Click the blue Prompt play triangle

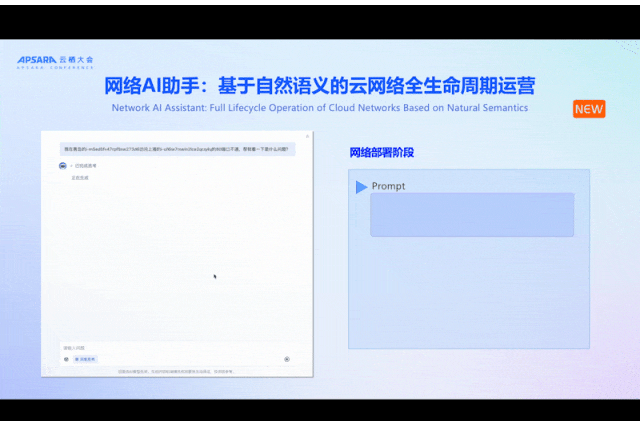[361, 187]
